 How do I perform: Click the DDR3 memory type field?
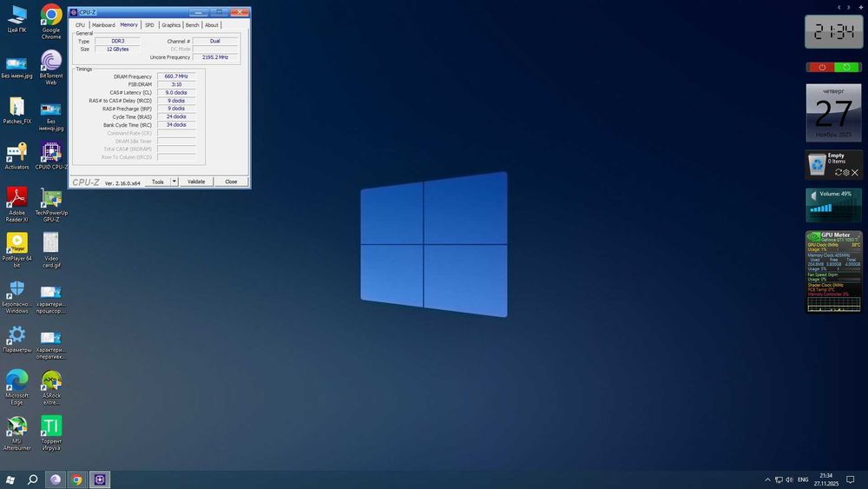pos(117,41)
